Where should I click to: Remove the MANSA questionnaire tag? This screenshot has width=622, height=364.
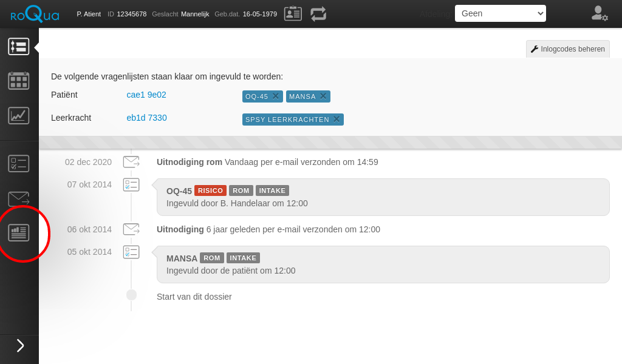(x=323, y=96)
